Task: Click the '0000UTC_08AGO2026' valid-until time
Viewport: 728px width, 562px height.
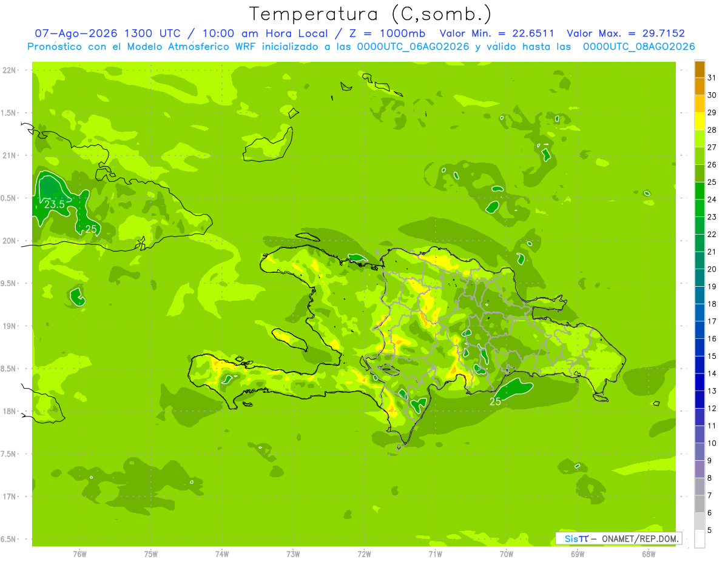Action: point(639,47)
